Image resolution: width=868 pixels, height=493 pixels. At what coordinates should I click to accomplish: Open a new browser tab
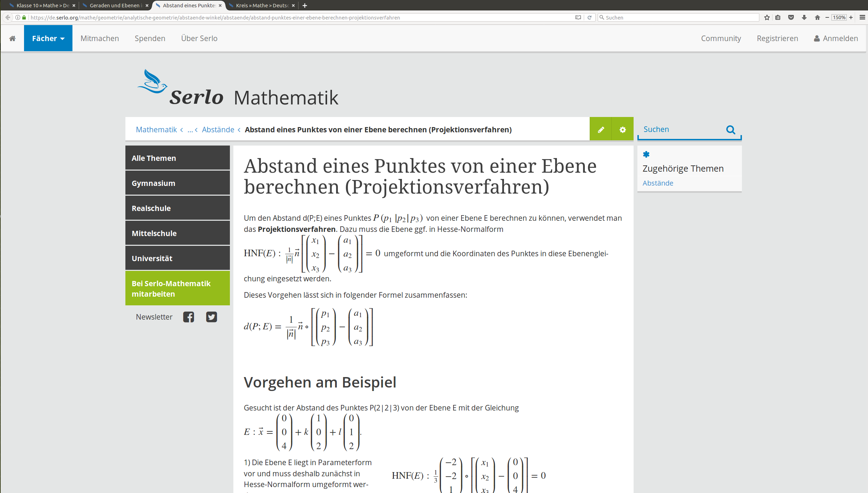click(305, 5)
